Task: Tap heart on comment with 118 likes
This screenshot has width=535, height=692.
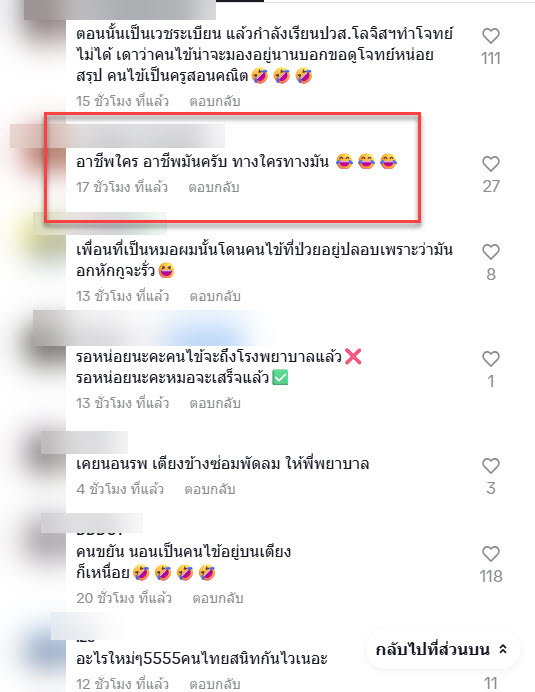Action: coord(490,554)
